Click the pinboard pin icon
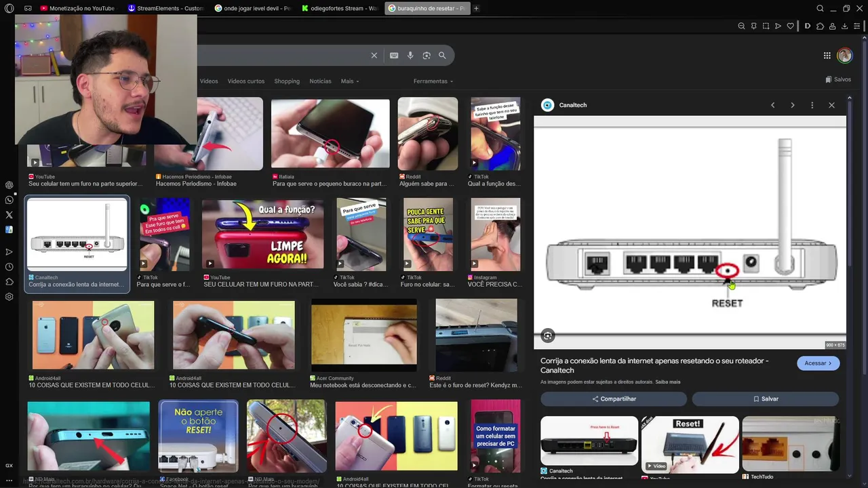The width and height of the screenshot is (868, 488). point(753,26)
